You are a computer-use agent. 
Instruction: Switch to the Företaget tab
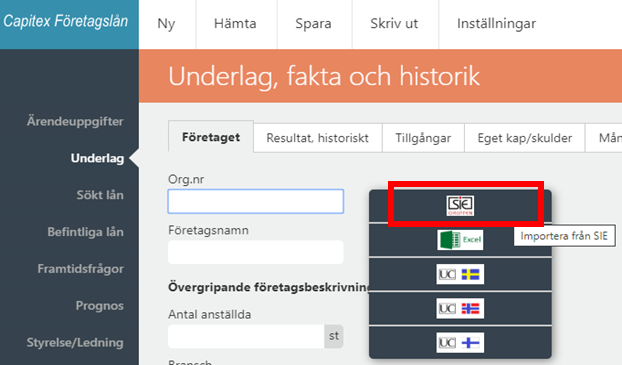(211, 137)
